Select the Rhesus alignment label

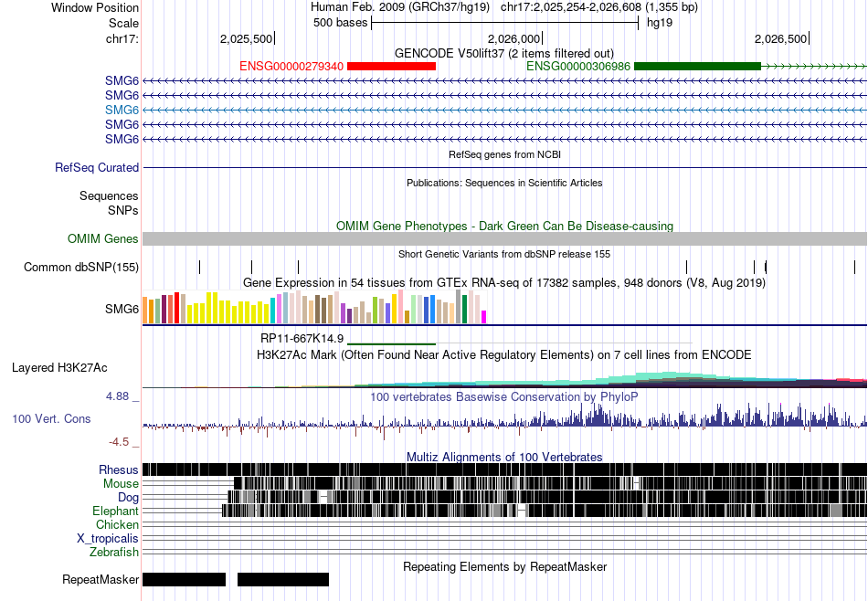click(x=119, y=469)
